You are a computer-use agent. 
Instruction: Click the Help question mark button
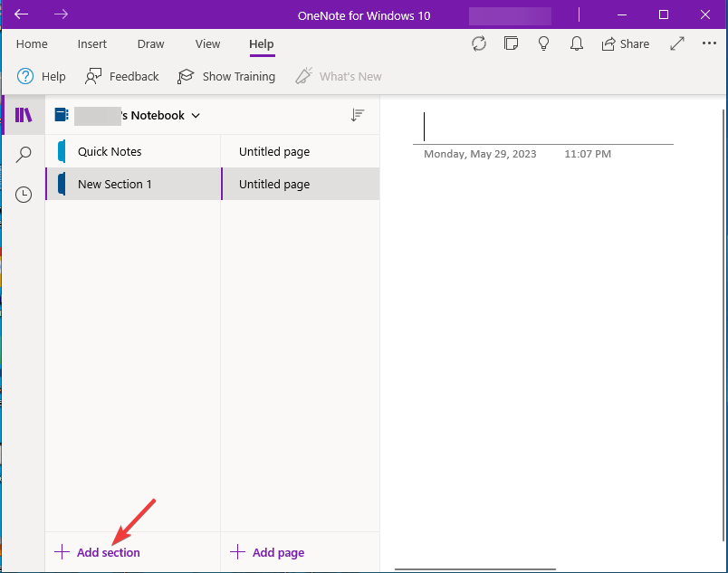point(42,76)
